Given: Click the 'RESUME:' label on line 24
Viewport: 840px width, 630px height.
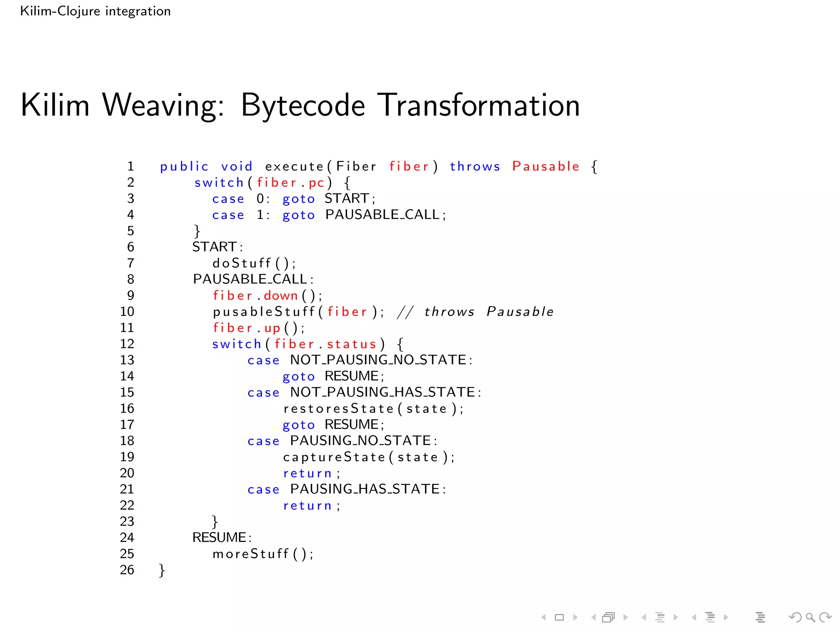Looking at the screenshot, I should (x=222, y=538).
